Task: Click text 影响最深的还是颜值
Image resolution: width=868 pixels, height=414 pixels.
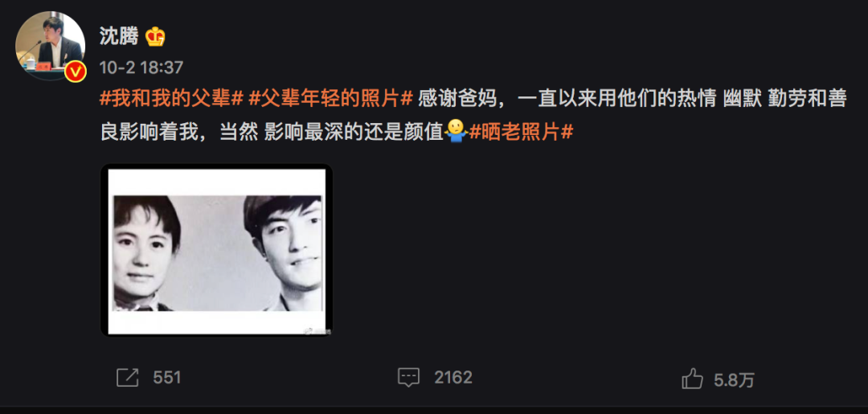Action: tap(354, 132)
